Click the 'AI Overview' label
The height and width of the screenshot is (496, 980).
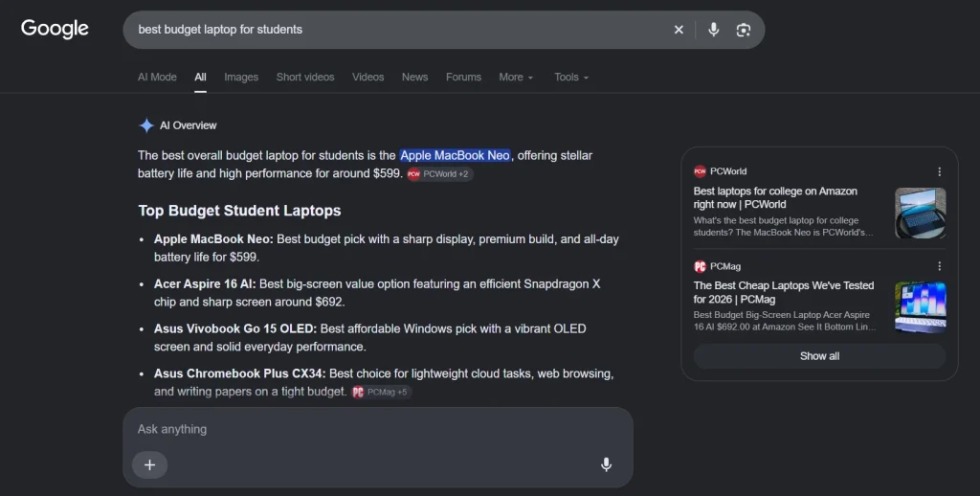click(x=189, y=125)
